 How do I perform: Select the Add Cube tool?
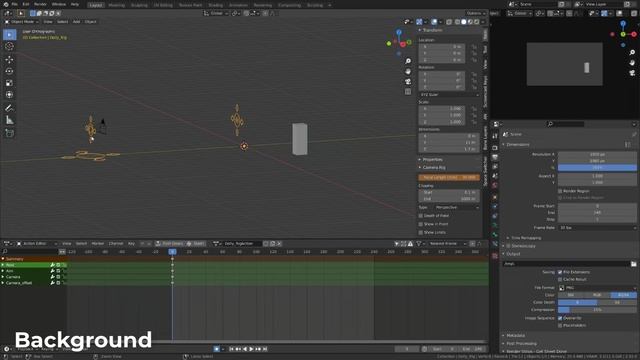click(x=9, y=133)
